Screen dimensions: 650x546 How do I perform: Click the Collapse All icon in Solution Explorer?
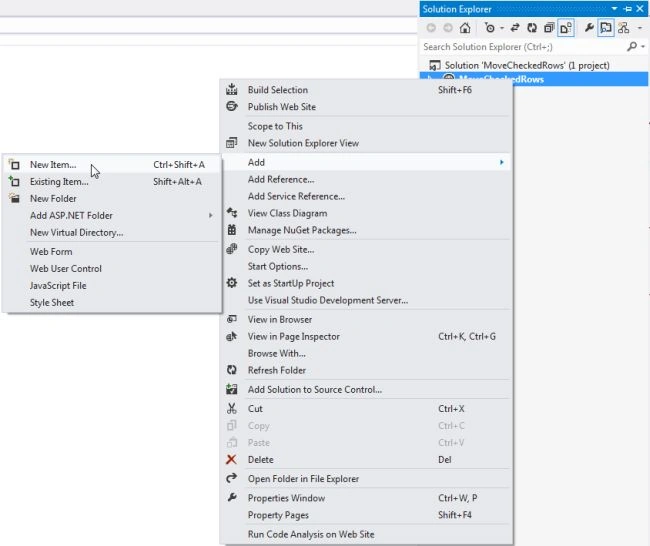point(549,28)
